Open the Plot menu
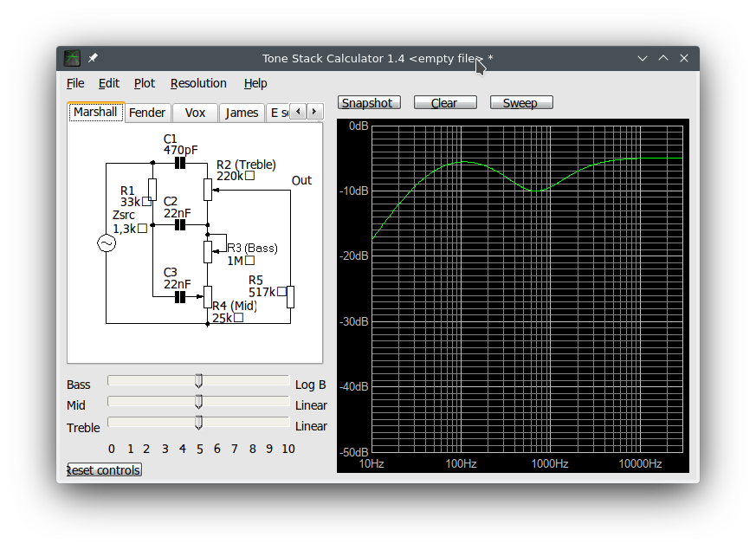 (x=145, y=83)
